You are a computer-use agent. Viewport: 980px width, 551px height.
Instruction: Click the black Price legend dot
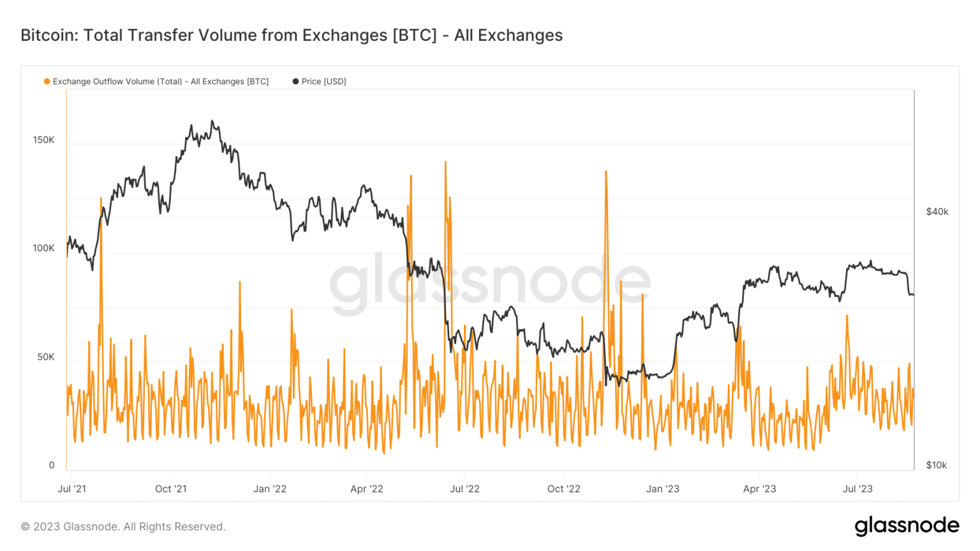click(295, 82)
